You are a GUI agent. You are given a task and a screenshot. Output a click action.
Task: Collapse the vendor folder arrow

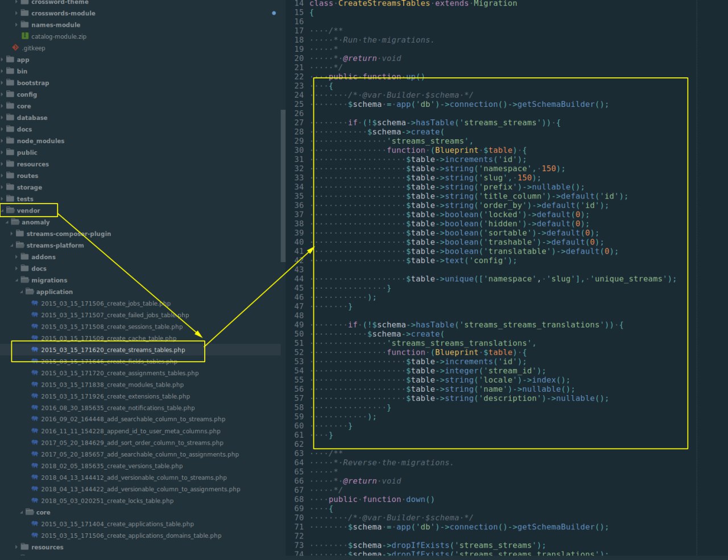tap(2, 210)
